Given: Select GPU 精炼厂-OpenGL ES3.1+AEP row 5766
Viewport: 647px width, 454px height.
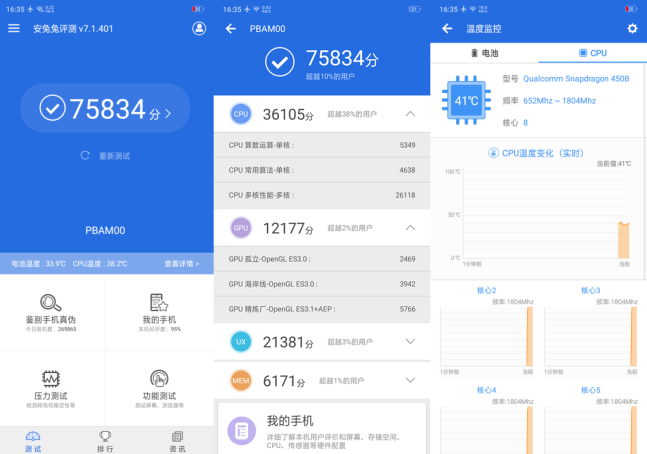Looking at the screenshot, I should tap(322, 309).
